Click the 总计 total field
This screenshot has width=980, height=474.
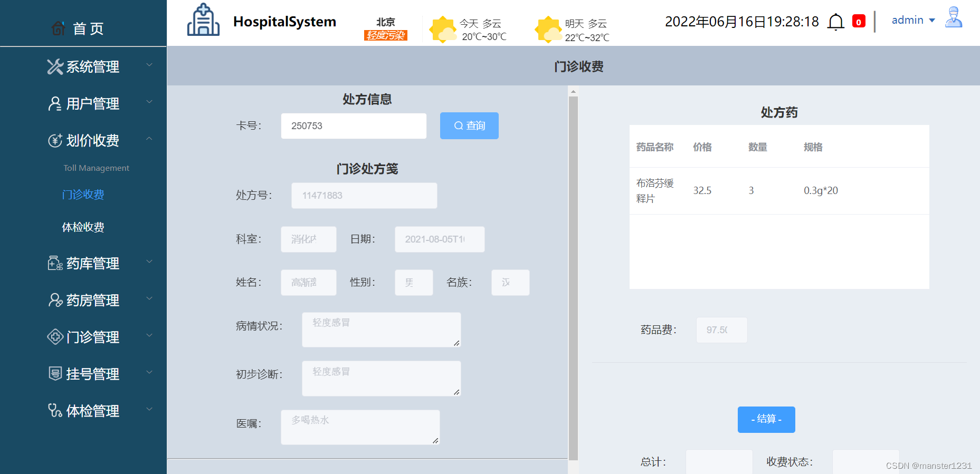point(719,461)
